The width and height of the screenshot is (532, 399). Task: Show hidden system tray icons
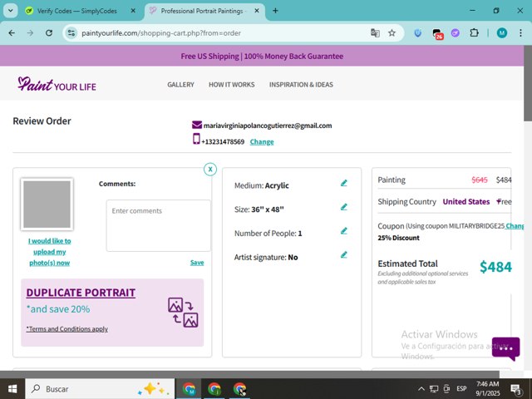[x=421, y=389]
